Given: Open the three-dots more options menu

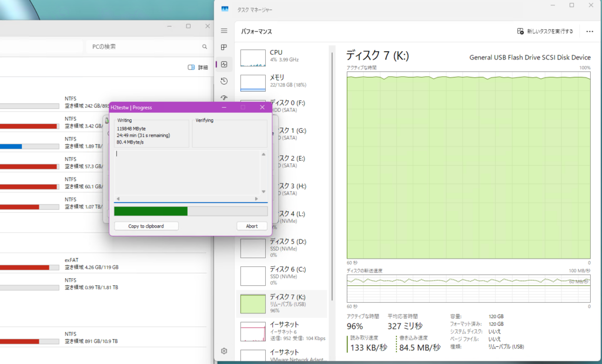Looking at the screenshot, I should tap(590, 31).
